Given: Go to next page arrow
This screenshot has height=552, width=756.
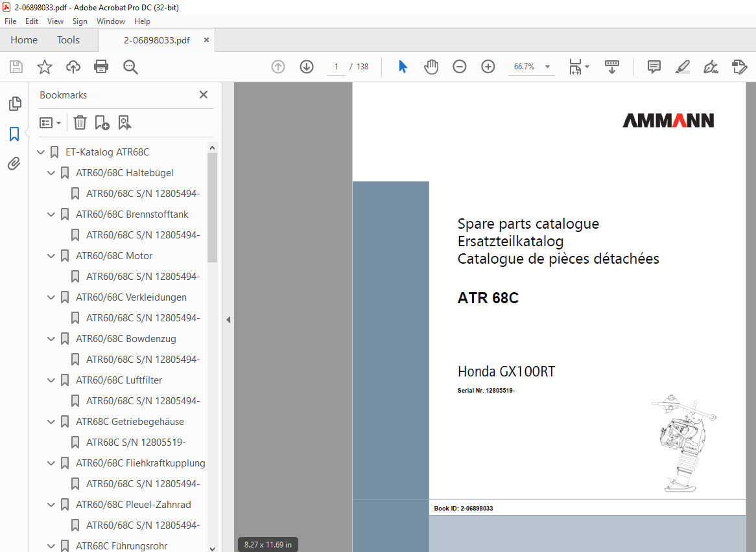Looking at the screenshot, I should 307,67.
